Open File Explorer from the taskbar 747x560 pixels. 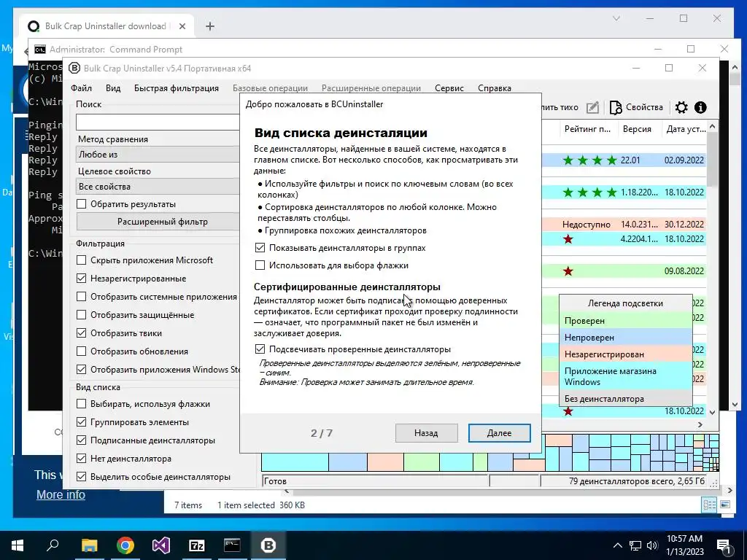click(89, 545)
